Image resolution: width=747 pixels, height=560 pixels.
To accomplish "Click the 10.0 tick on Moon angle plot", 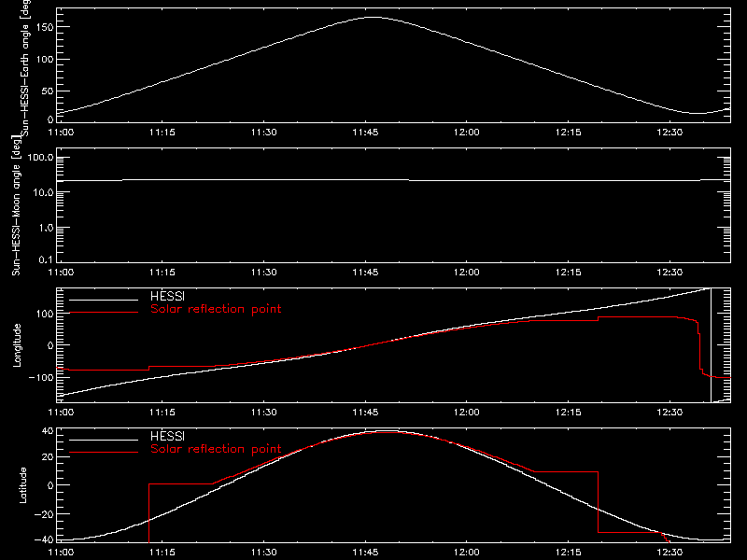I will click(43, 192).
